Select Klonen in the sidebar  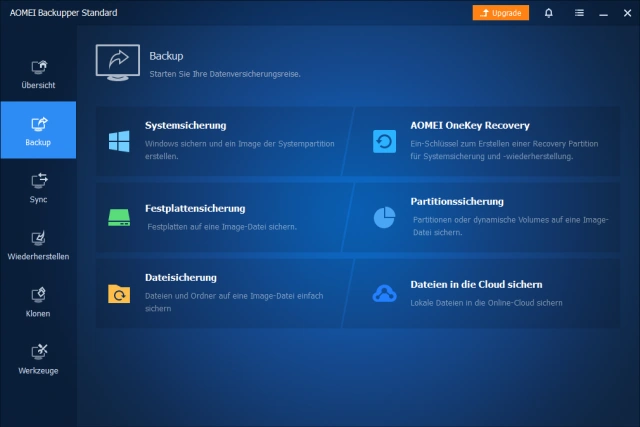[x=38, y=302]
